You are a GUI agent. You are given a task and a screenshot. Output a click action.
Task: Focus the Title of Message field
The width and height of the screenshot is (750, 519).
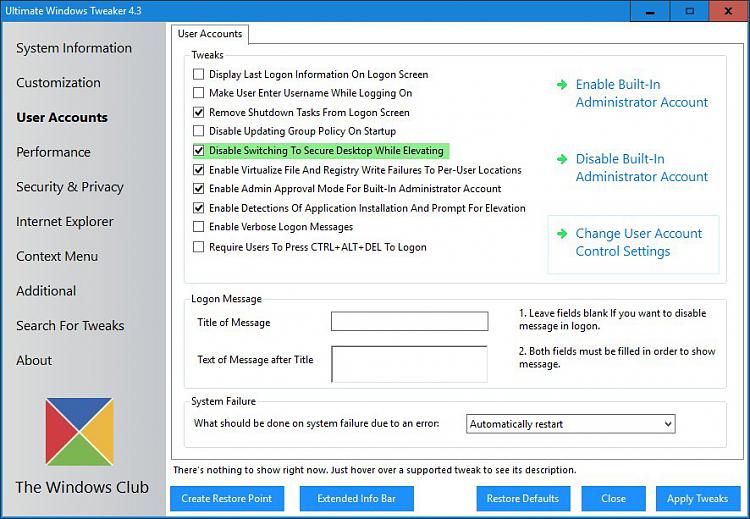(409, 321)
